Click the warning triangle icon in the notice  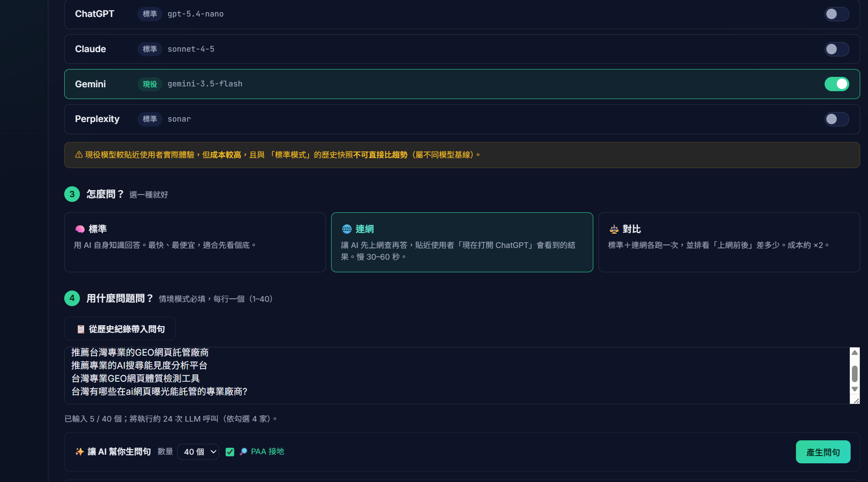click(x=79, y=155)
